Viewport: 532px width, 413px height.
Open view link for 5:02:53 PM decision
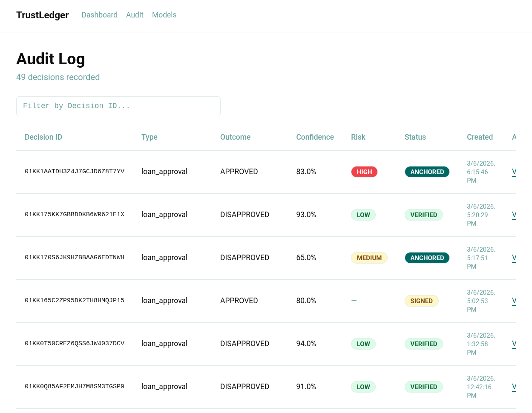[x=514, y=301]
